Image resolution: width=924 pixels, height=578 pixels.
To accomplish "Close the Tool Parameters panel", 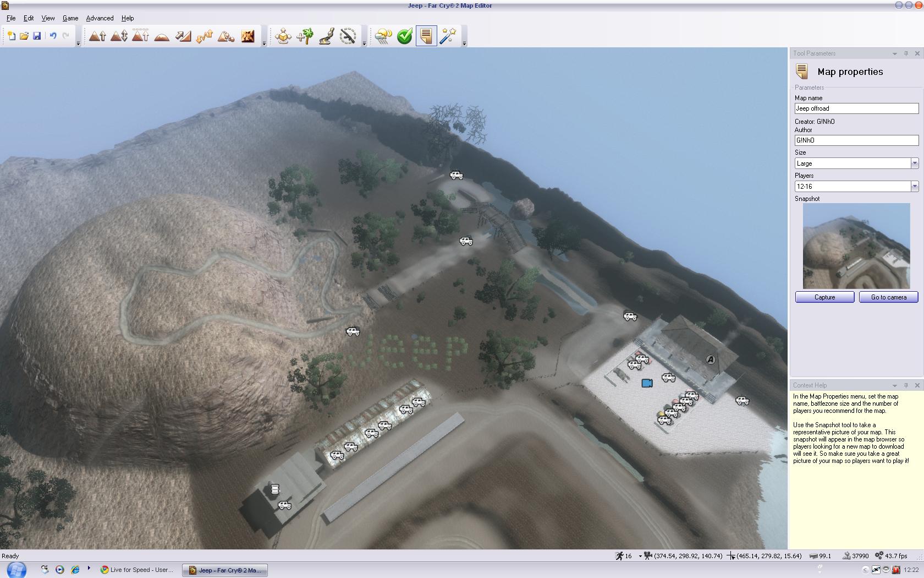I will [917, 53].
